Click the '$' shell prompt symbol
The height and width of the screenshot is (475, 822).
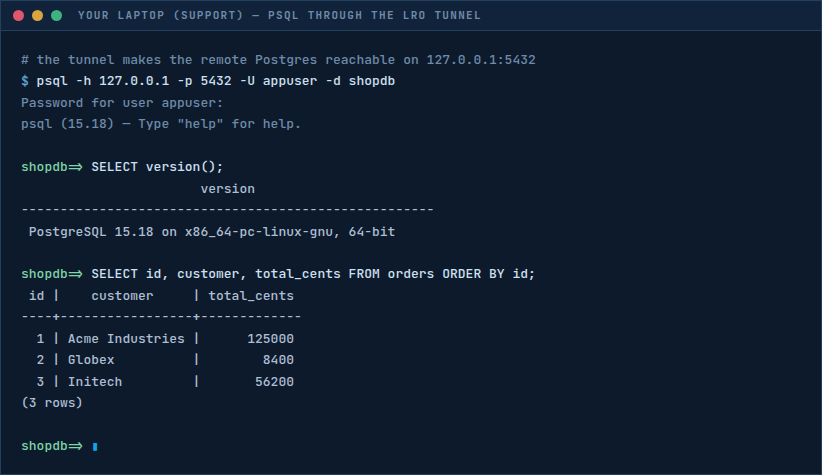25,81
